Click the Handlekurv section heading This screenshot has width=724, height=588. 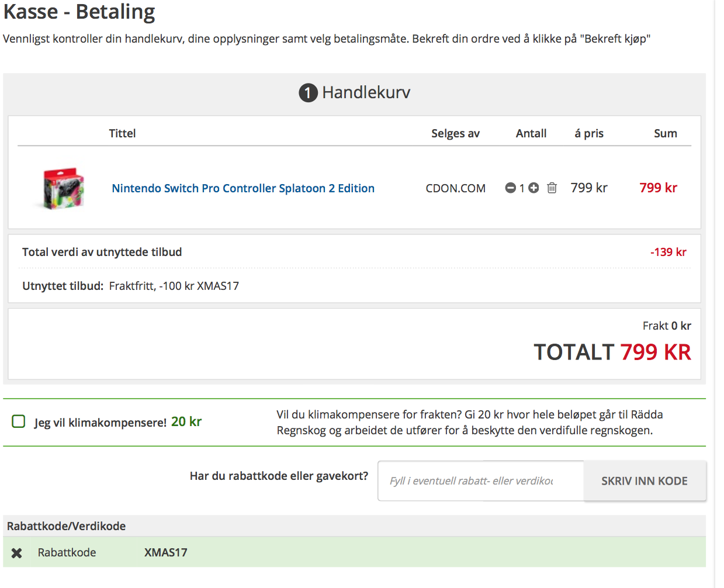pos(366,92)
